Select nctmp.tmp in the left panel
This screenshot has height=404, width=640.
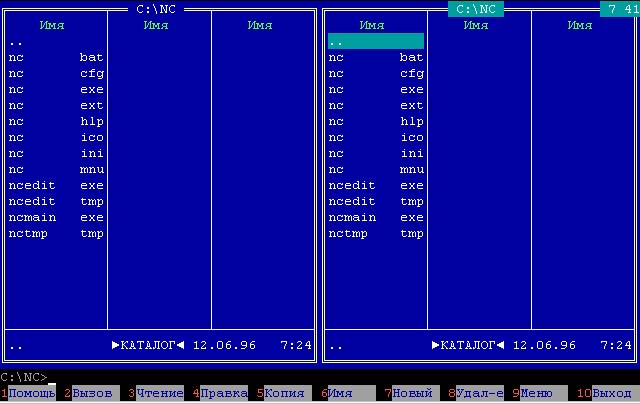[x=56, y=233]
